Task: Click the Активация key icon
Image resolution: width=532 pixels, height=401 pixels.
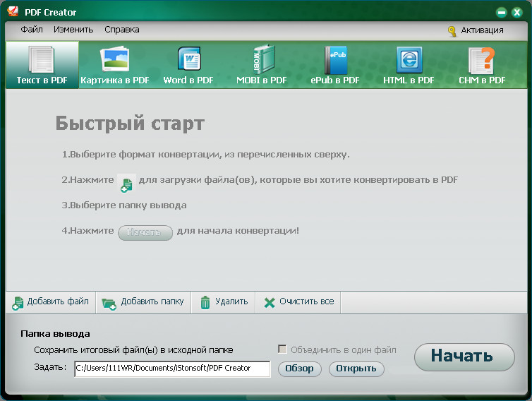Action: pyautogui.click(x=452, y=31)
